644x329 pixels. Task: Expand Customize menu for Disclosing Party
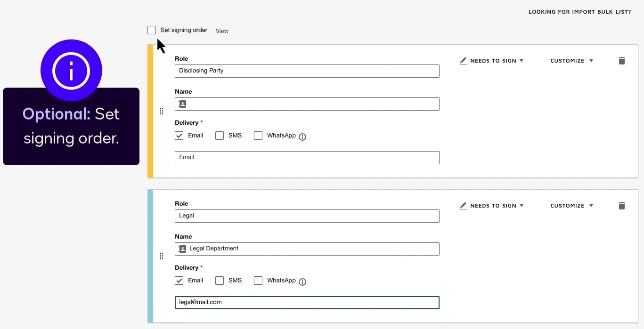[571, 61]
